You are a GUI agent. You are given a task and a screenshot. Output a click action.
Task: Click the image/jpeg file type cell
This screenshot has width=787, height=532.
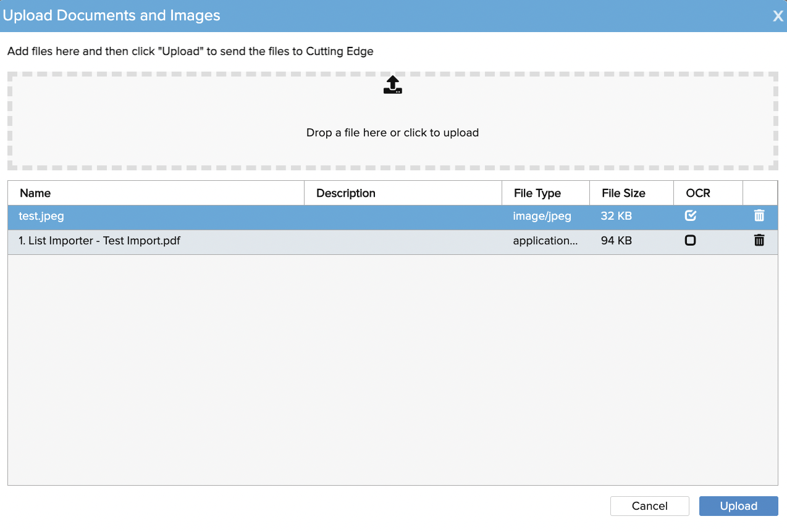[x=542, y=217]
